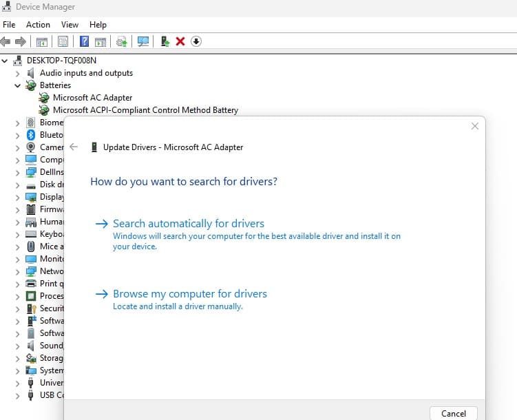Click the Back arrow in the toolbar
This screenshot has height=420, width=517.
6,41
